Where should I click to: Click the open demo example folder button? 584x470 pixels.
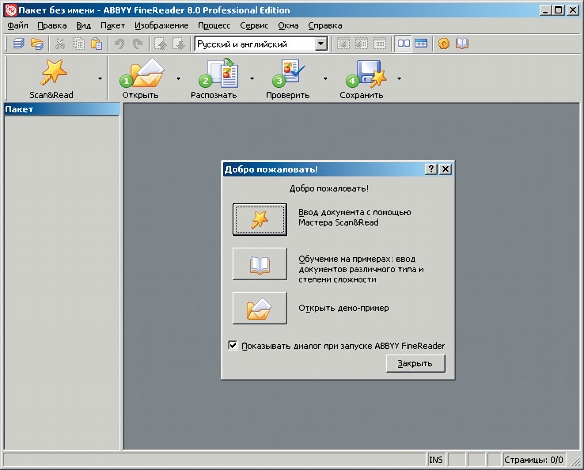[x=260, y=308]
